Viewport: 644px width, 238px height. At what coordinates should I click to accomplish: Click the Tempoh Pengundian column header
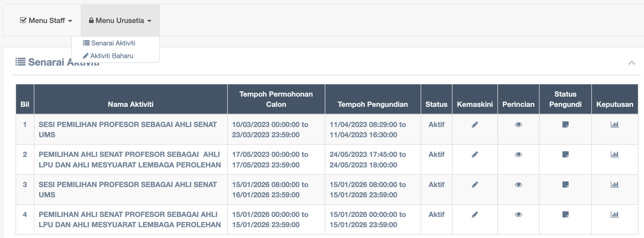click(373, 104)
